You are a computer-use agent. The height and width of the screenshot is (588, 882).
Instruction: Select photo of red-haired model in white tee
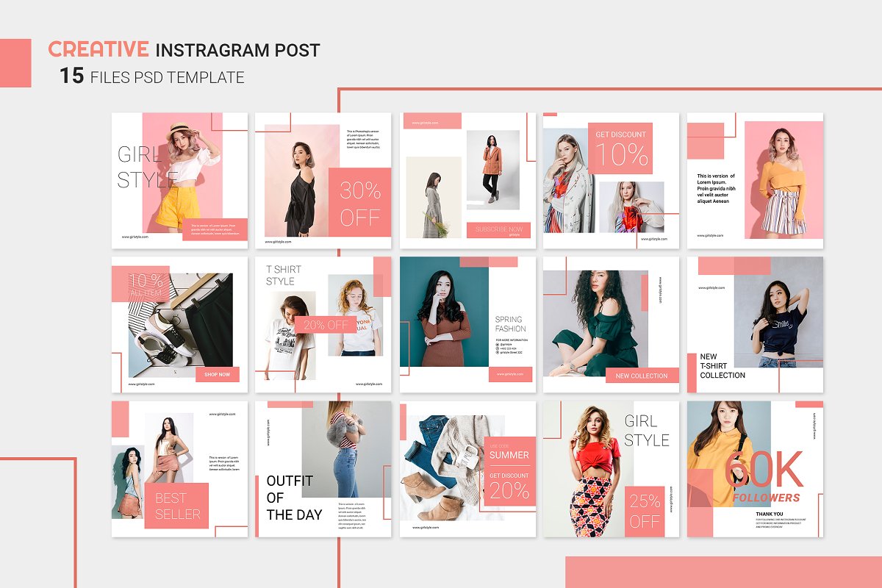[355, 315]
